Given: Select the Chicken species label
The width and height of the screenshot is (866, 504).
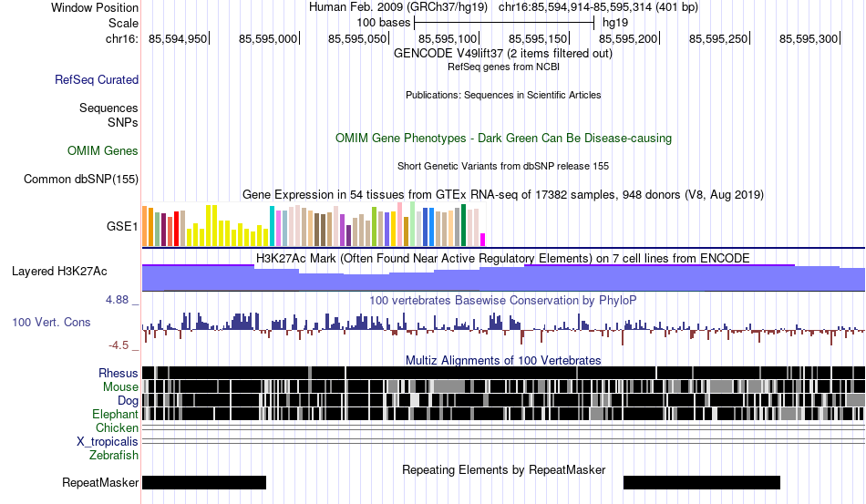Looking at the screenshot, I should click(x=117, y=427).
